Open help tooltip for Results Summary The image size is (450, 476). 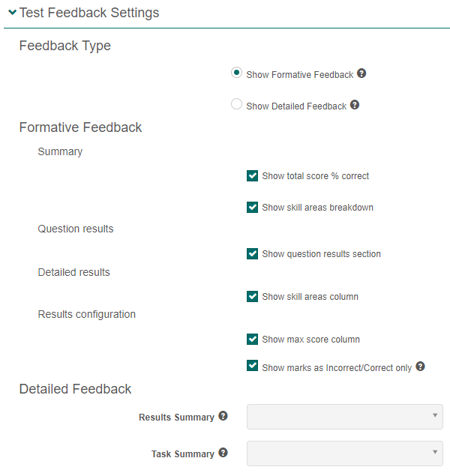click(x=223, y=416)
